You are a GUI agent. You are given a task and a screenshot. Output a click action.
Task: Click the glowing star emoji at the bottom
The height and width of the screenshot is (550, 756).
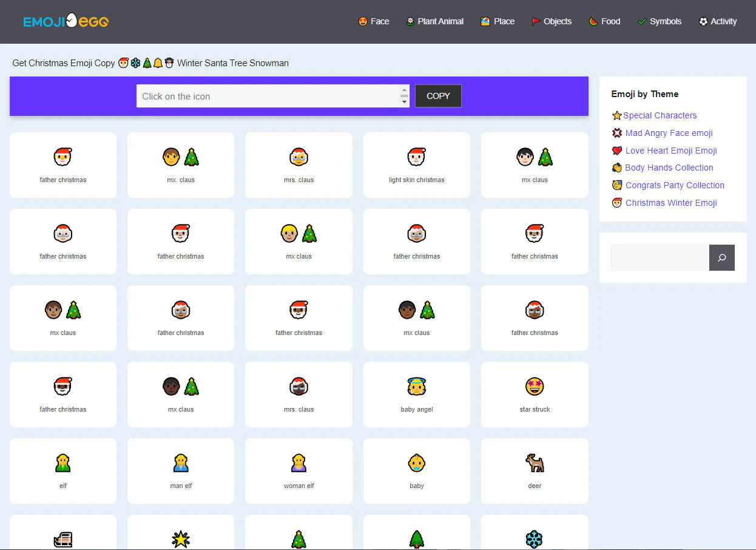pyautogui.click(x=181, y=538)
